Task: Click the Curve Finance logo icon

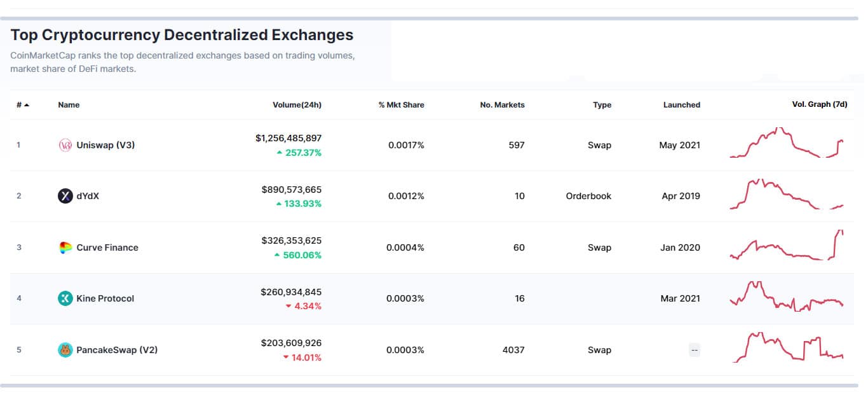Action: [x=65, y=247]
